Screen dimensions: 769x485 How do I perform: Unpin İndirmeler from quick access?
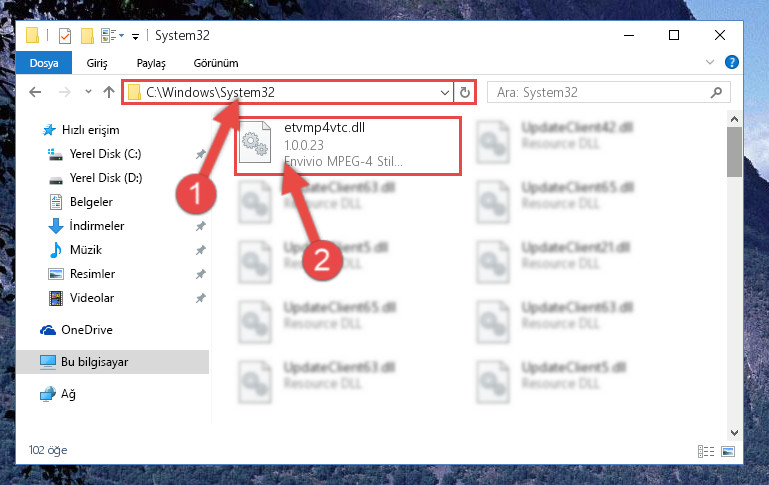click(x=200, y=226)
